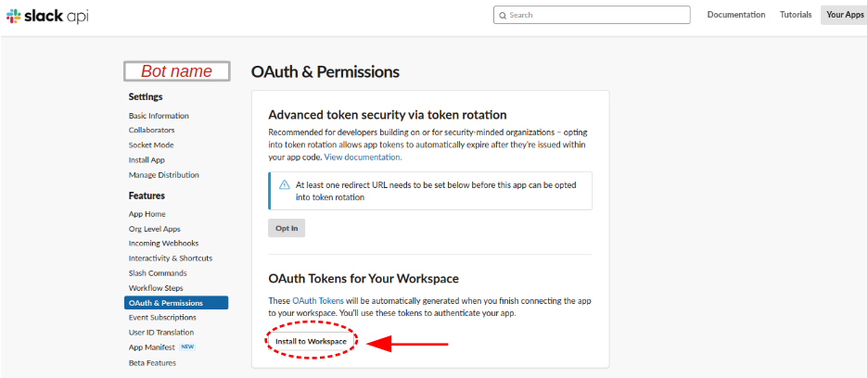This screenshot has width=868, height=378.
Task: Click the Opt In button
Action: (286, 228)
